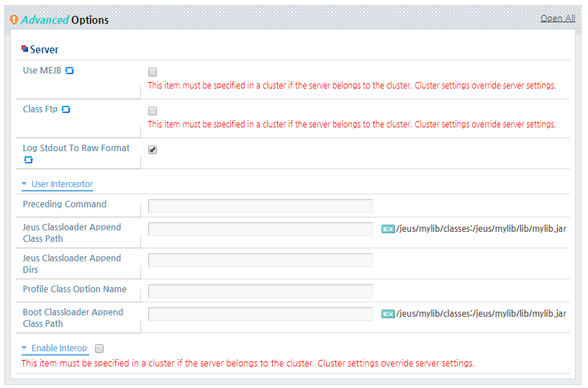This screenshot has height=388, width=588.
Task: Click the Server section icon
Action: click(24, 49)
